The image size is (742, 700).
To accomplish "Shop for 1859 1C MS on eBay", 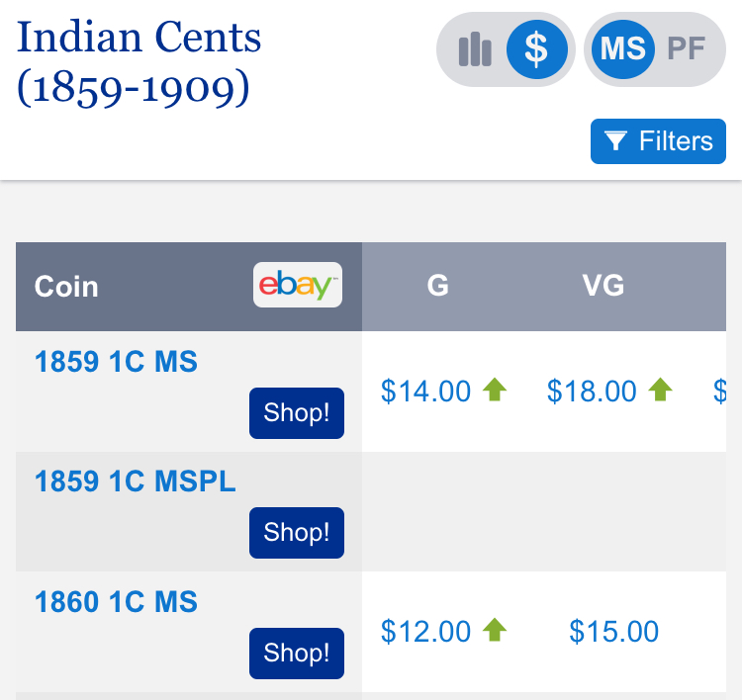I will tap(297, 413).
